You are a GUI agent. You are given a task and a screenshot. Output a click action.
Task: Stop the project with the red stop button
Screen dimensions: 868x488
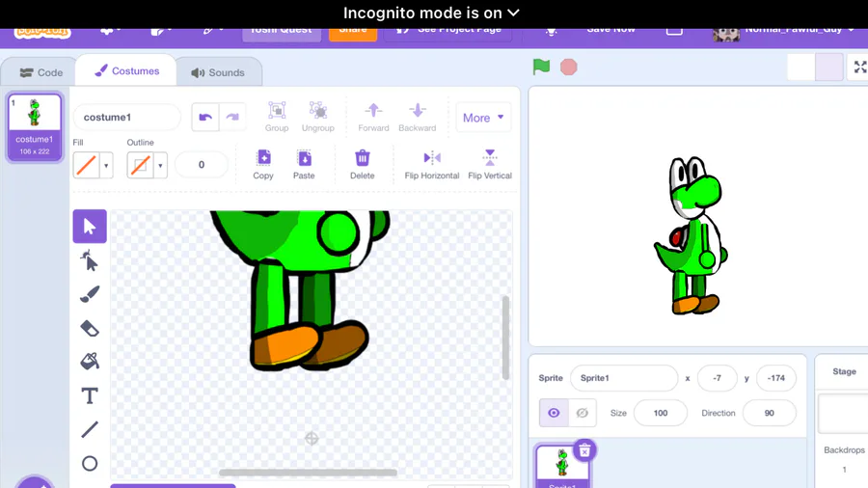pyautogui.click(x=568, y=67)
